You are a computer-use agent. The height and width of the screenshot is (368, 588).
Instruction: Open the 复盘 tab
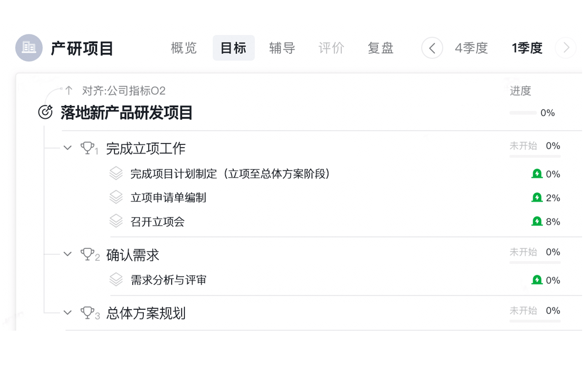tap(381, 48)
